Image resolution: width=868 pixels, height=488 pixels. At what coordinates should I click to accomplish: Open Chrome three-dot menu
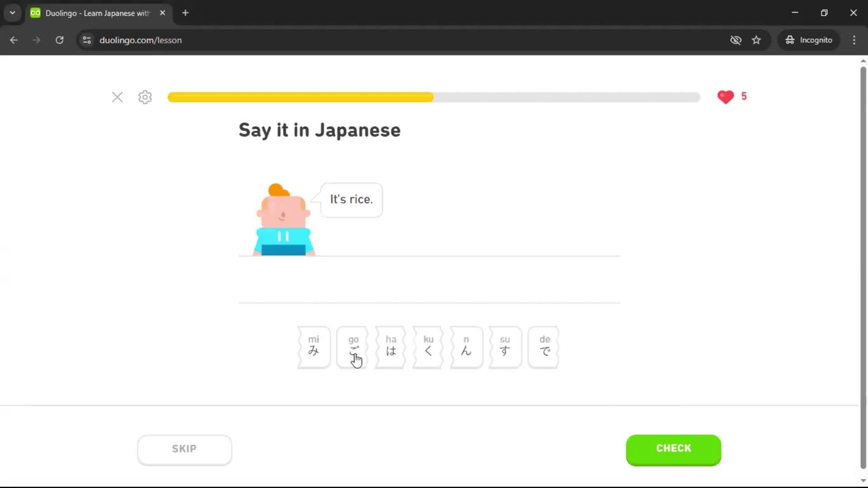pyautogui.click(x=854, y=40)
